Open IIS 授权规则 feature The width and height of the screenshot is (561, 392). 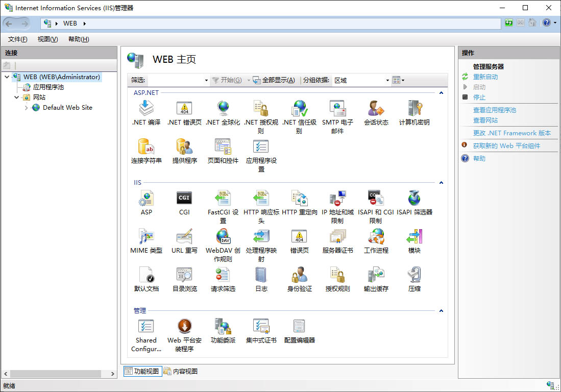point(337,279)
